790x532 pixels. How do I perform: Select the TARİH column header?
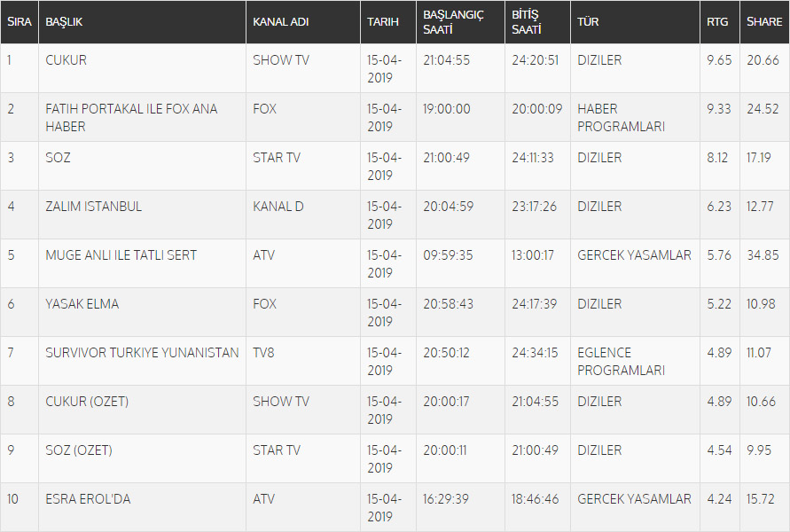[x=383, y=22]
